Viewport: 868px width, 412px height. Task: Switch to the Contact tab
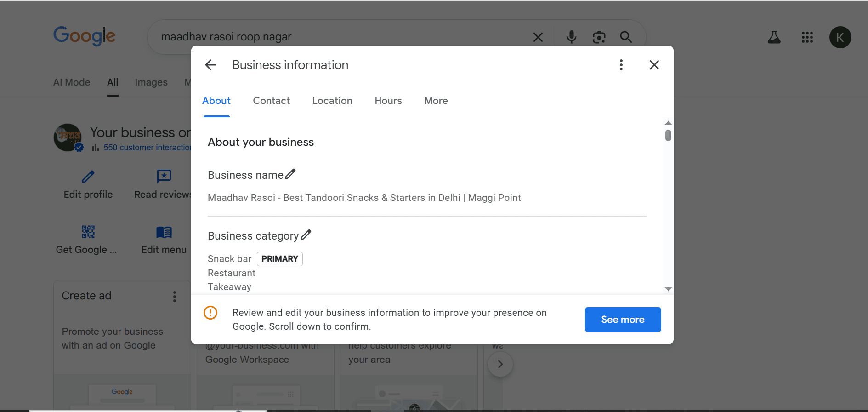(x=272, y=101)
